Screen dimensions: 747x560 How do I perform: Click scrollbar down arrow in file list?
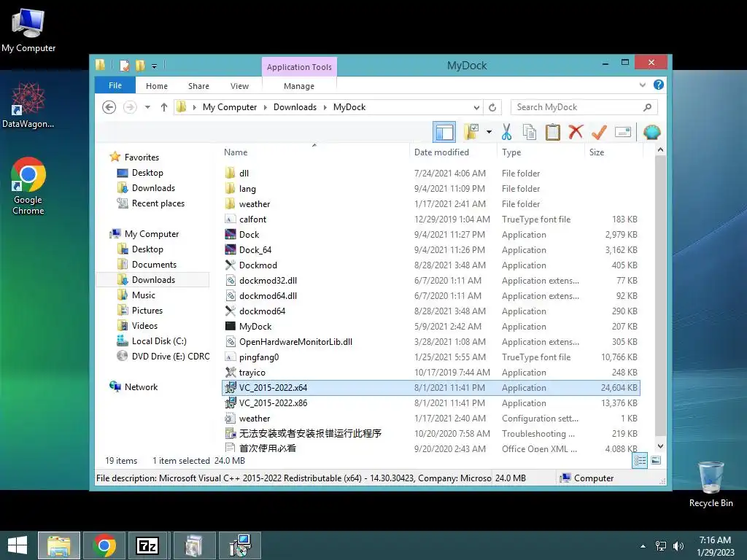(660, 446)
